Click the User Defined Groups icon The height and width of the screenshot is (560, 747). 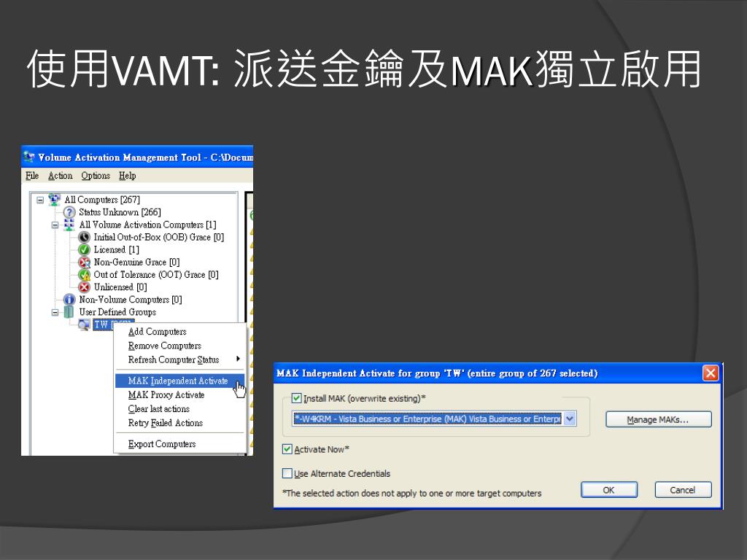pos(69,312)
